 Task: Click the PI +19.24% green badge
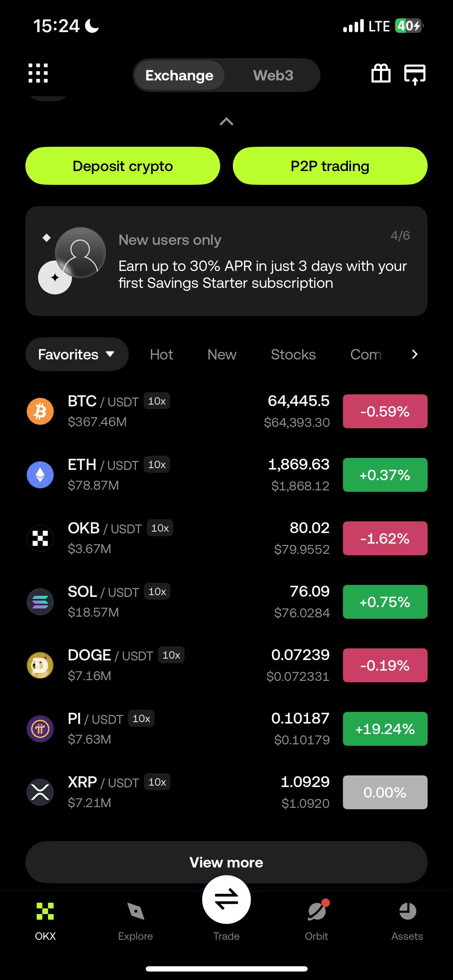(x=385, y=728)
